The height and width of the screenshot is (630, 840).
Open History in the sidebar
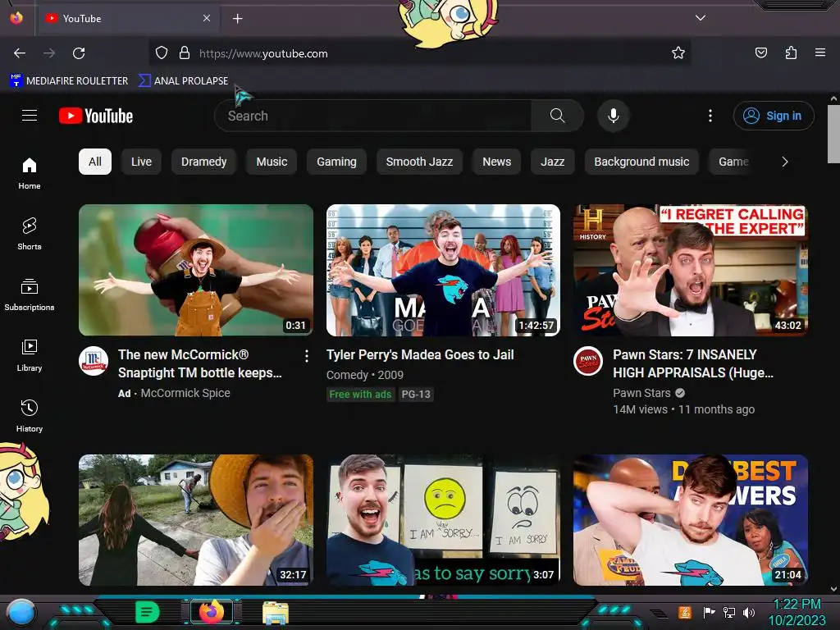click(x=30, y=416)
